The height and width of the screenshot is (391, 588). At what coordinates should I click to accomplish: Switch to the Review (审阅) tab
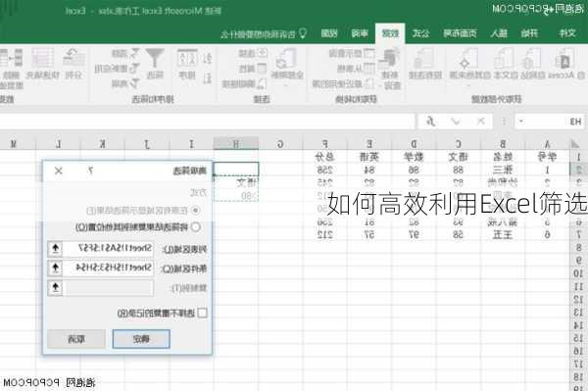(x=360, y=33)
